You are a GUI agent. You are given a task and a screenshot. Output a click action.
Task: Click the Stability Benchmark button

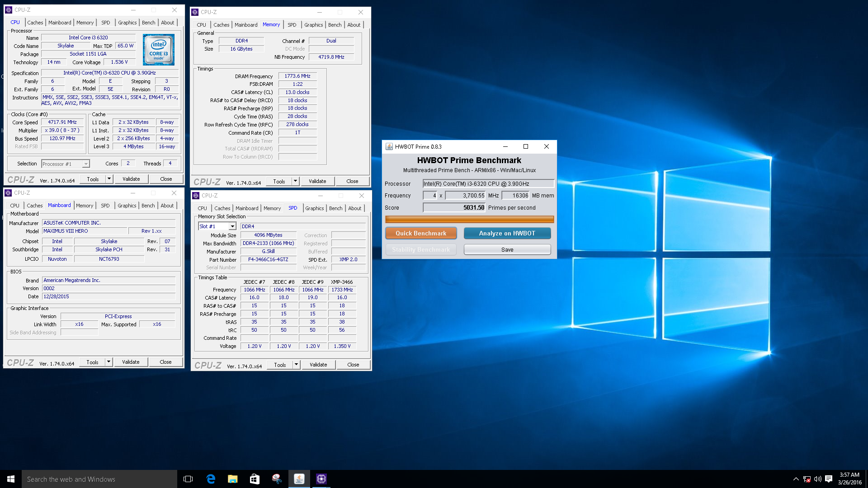point(421,249)
